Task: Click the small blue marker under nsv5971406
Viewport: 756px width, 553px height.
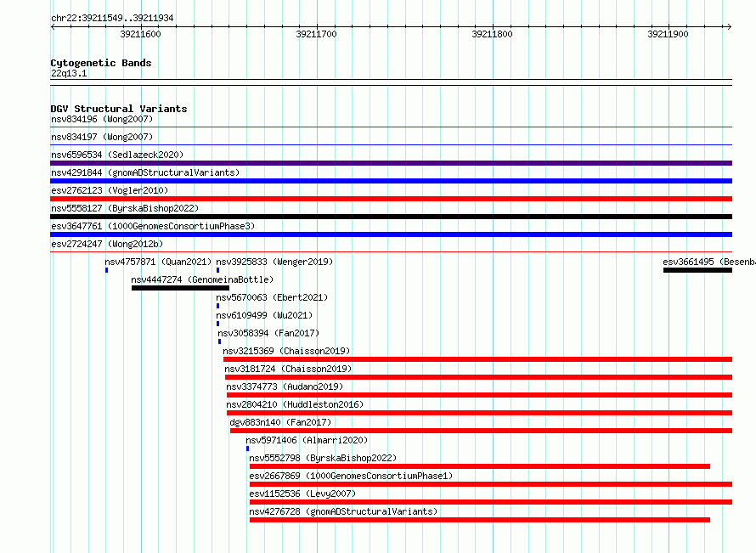Action: (x=248, y=449)
